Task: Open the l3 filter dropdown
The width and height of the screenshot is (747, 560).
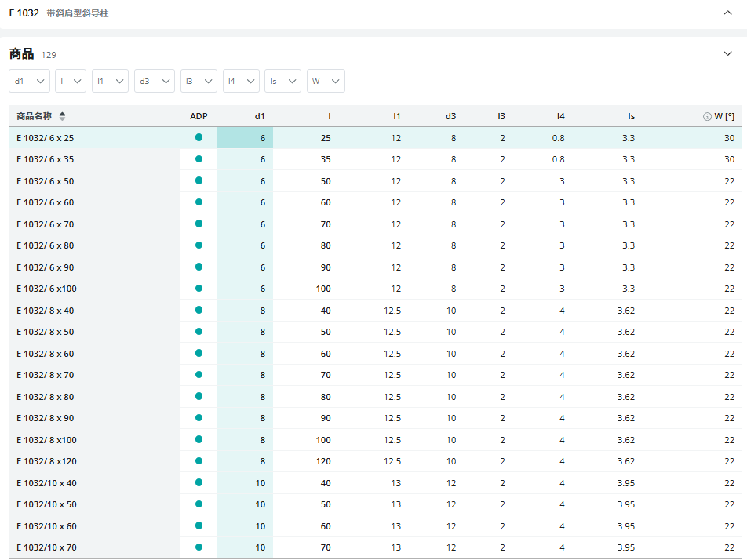Action: [x=199, y=81]
